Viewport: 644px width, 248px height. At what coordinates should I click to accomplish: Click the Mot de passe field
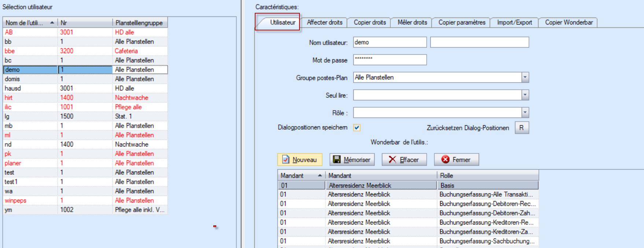click(390, 60)
